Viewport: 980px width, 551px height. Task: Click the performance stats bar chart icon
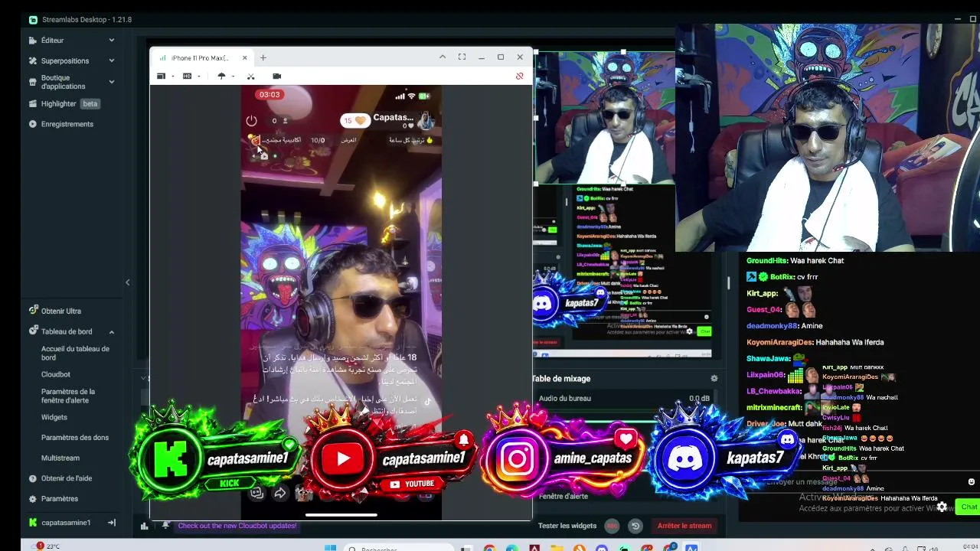[144, 526]
